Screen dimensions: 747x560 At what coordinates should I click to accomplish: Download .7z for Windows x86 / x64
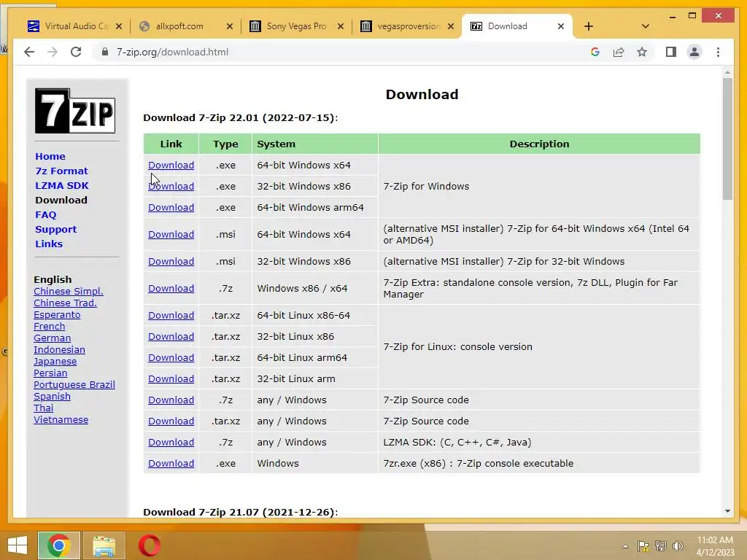coord(171,289)
